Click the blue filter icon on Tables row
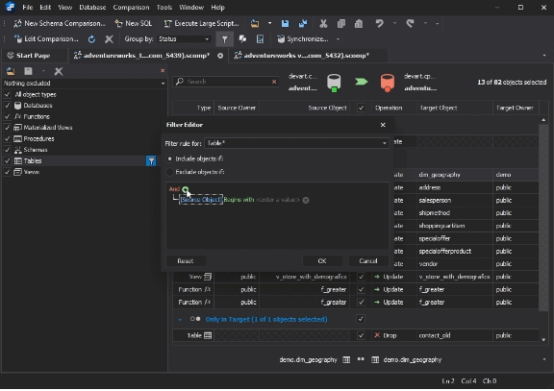Image resolution: width=554 pixels, height=391 pixels. (x=151, y=161)
